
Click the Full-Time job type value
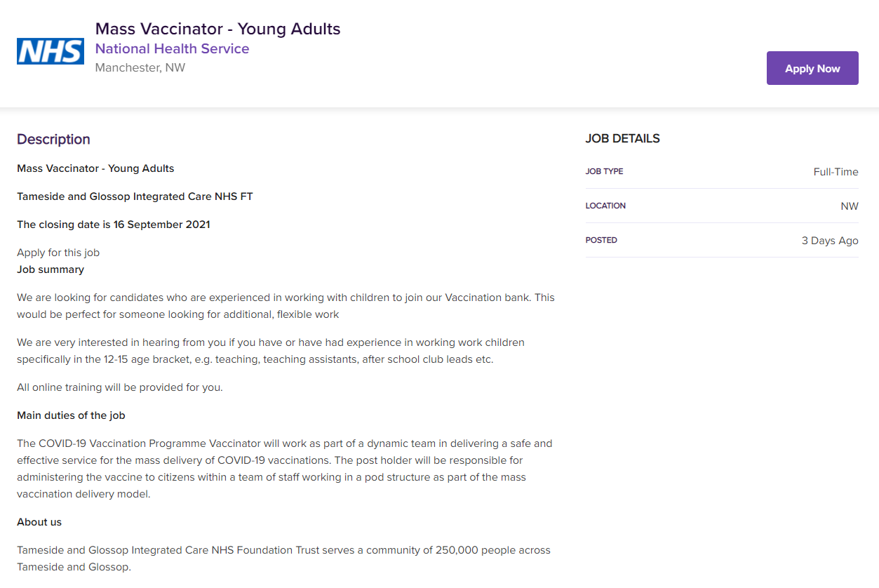pos(836,171)
